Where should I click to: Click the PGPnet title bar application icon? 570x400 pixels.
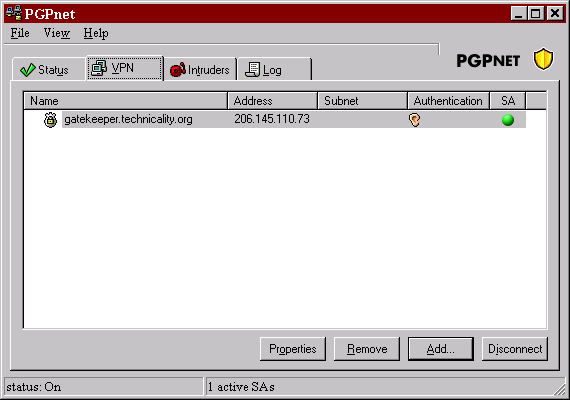tap(14, 13)
